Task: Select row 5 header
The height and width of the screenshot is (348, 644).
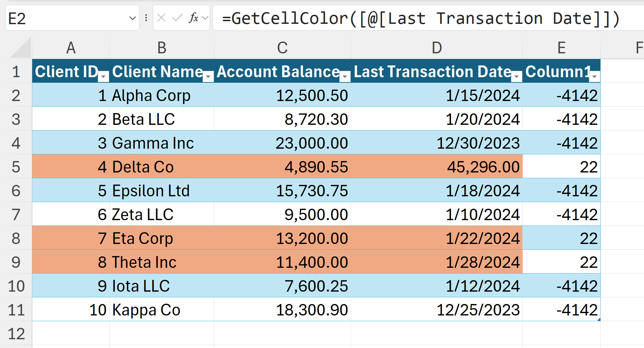Action: click(16, 167)
